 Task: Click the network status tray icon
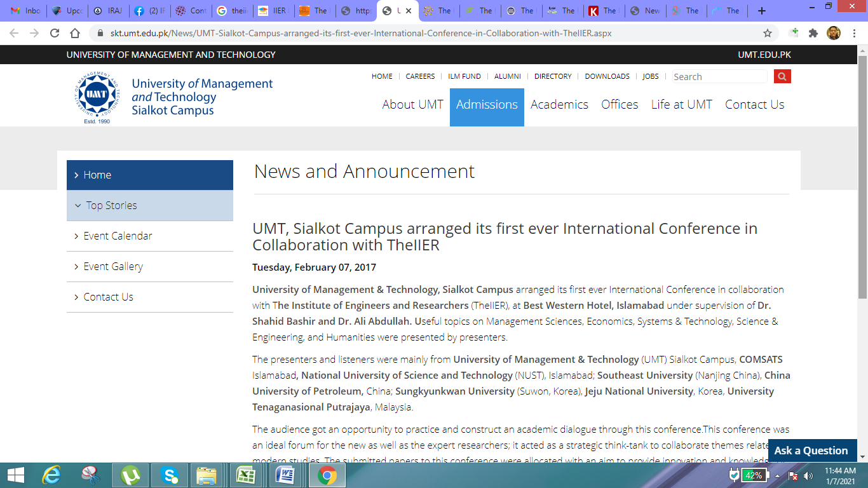pos(793,475)
